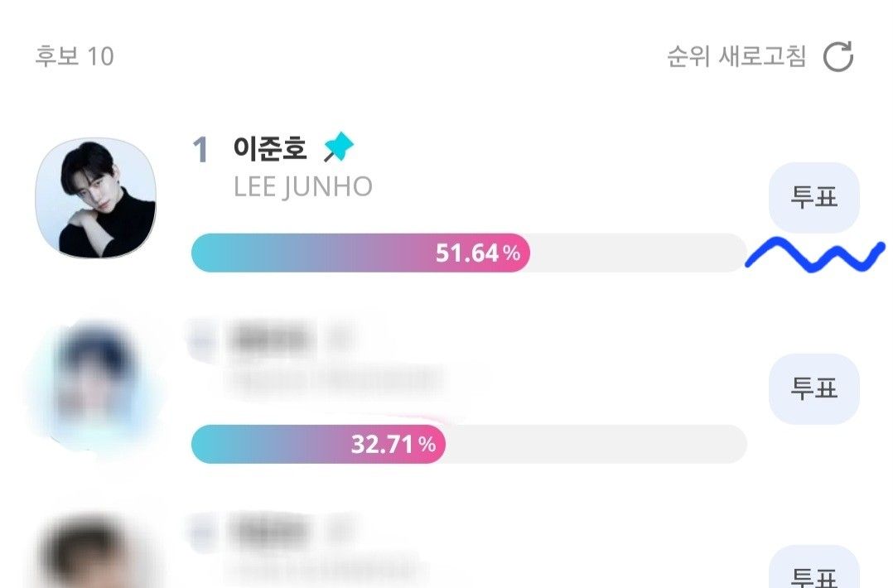893x588 pixels.
Task: Click the second candidate's blurred subtitle text
Action: click(335, 381)
